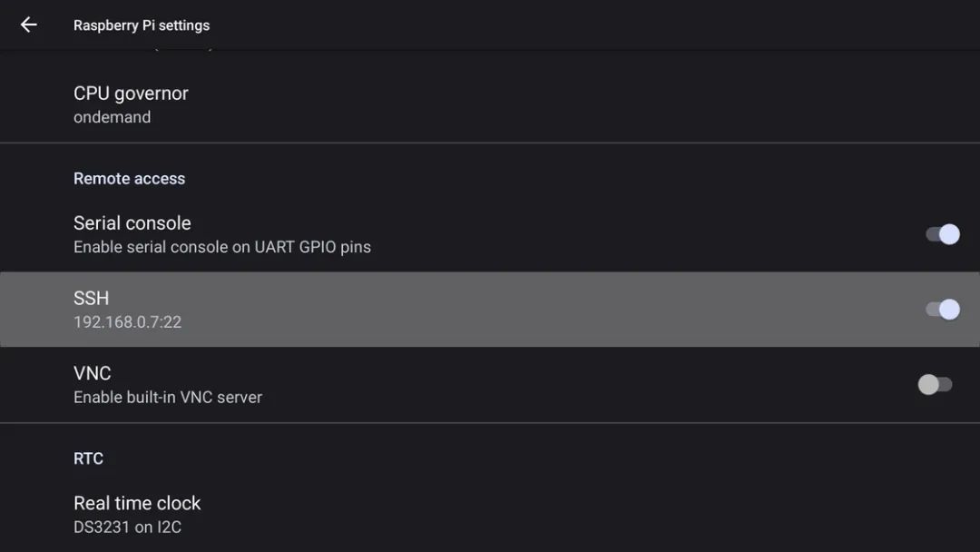Select the ondemand governor value
This screenshot has height=552, width=980.
pyautogui.click(x=112, y=117)
